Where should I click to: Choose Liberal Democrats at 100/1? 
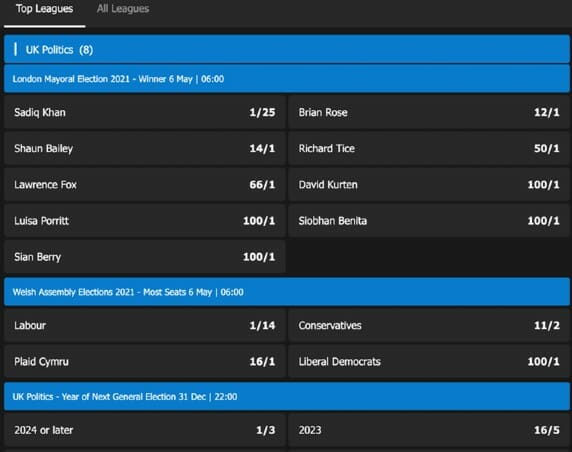pyautogui.click(x=429, y=362)
